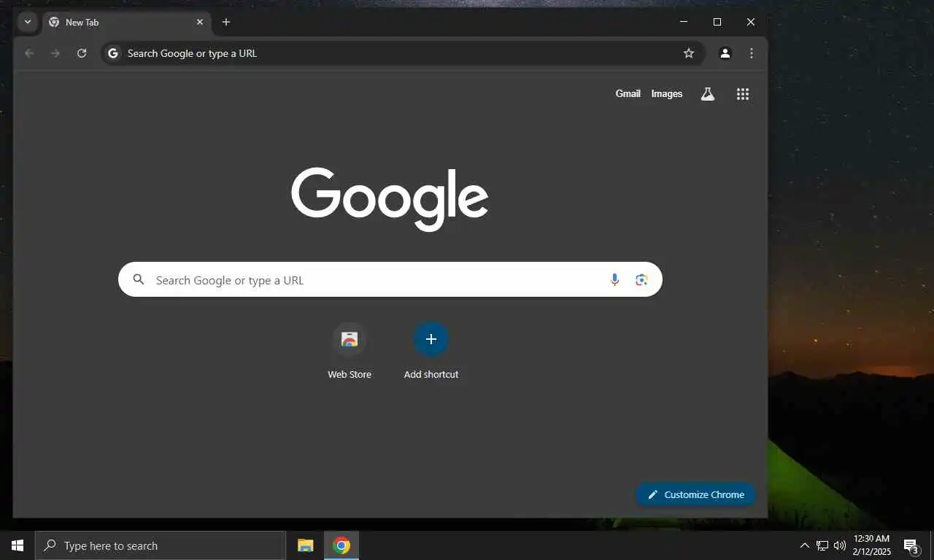The height and width of the screenshot is (560, 934).
Task: Open the Chrome three-dot menu
Action: tap(752, 53)
